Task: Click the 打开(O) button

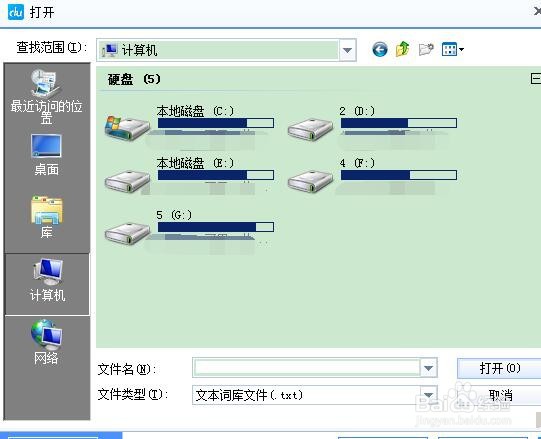Action: click(499, 368)
